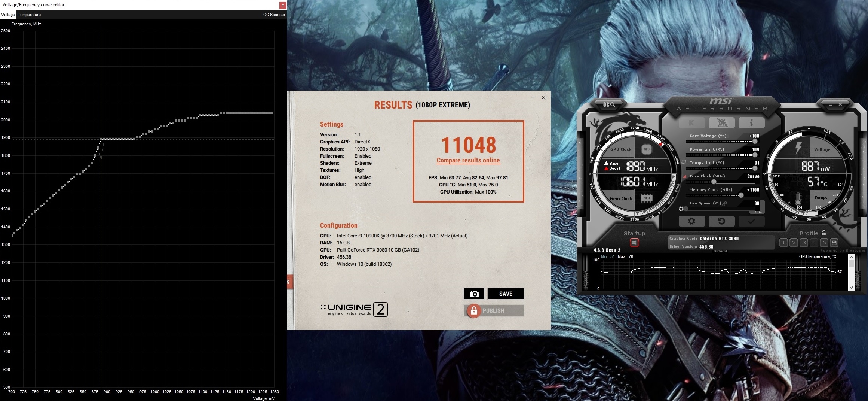Toggle Apply at Windows Startup button
The image size is (868, 401).
coord(634,243)
